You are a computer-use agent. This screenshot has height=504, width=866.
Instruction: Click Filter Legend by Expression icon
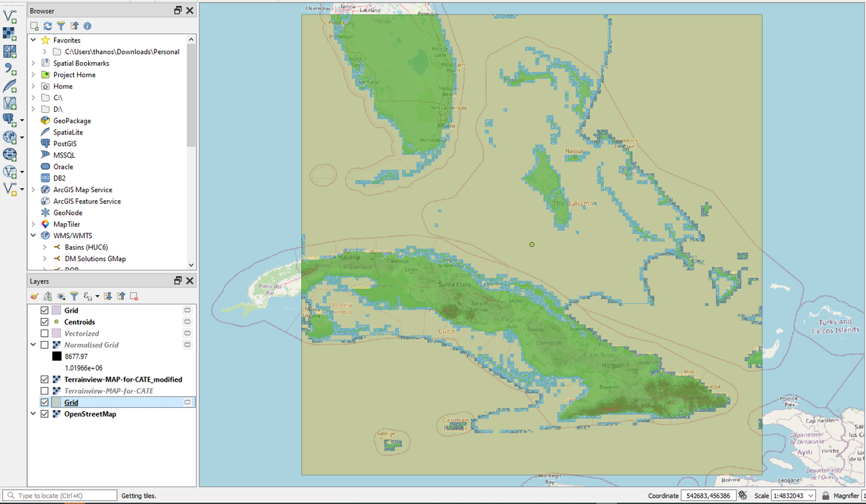tap(87, 296)
